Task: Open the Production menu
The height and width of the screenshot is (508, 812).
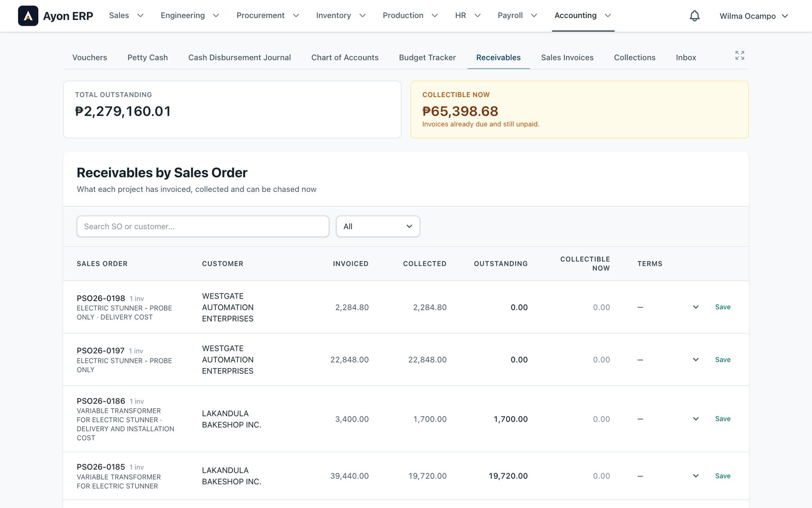Action: click(410, 15)
